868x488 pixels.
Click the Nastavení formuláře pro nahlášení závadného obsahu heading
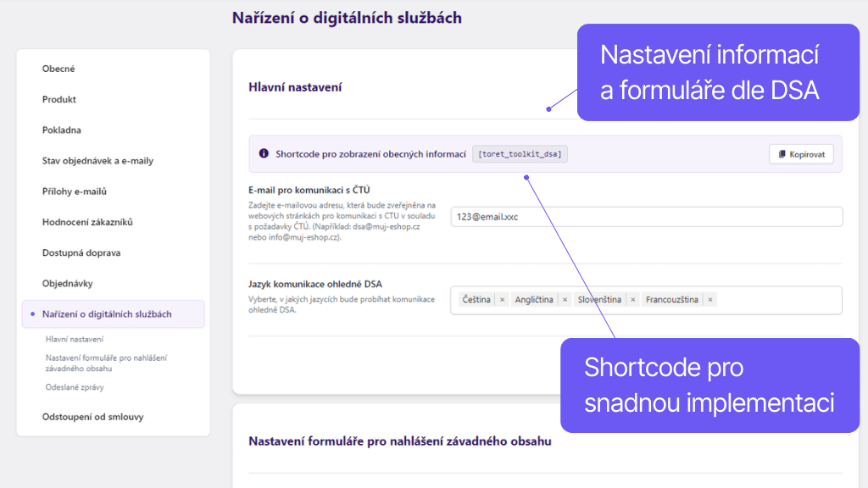tap(400, 441)
